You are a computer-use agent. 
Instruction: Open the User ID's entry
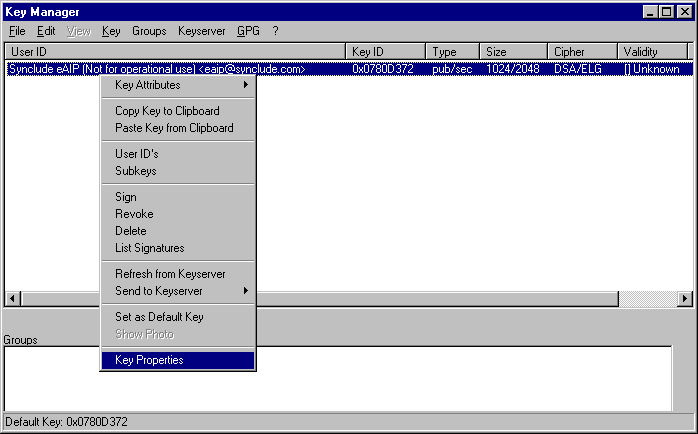pos(137,154)
